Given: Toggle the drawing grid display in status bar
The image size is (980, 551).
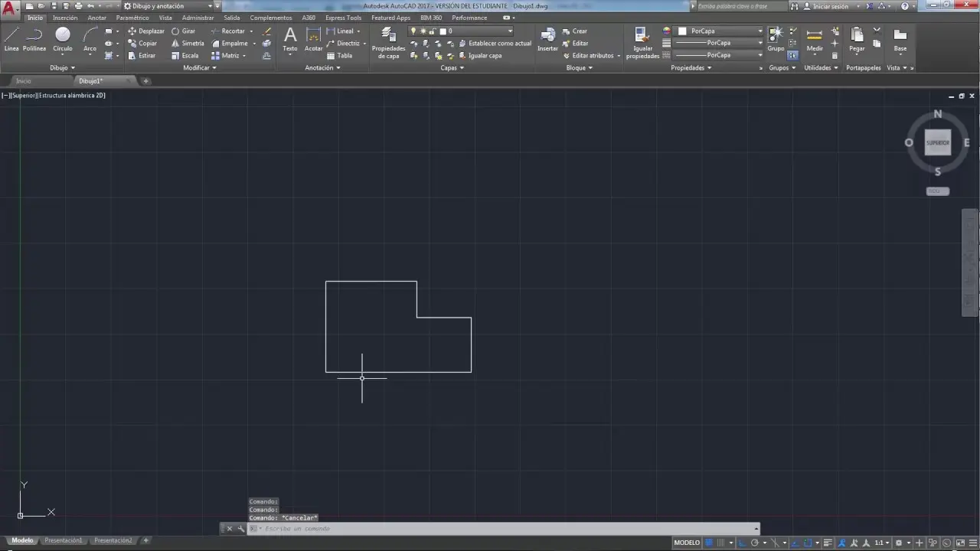Looking at the screenshot, I should [709, 543].
